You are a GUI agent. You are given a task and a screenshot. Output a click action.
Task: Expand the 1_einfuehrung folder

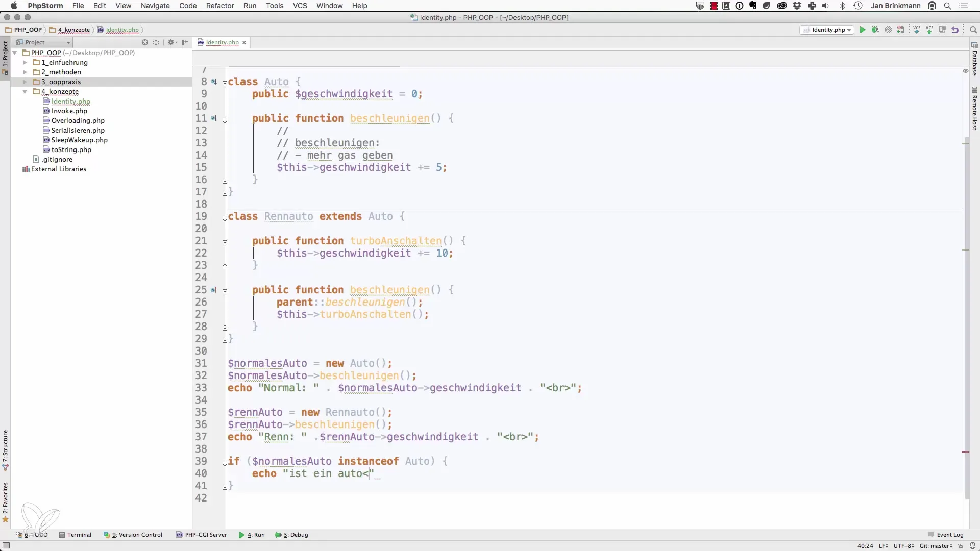point(24,62)
